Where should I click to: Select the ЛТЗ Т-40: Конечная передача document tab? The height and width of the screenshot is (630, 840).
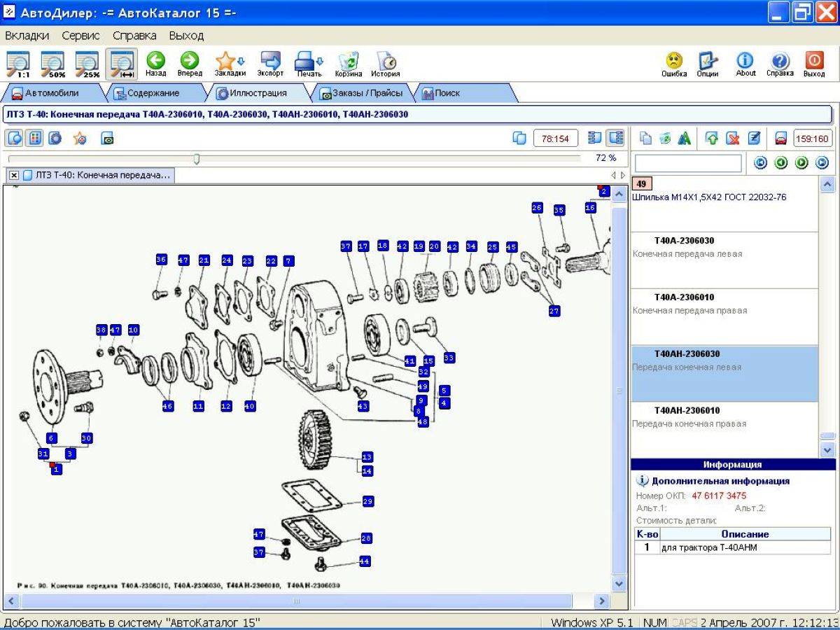(97, 175)
